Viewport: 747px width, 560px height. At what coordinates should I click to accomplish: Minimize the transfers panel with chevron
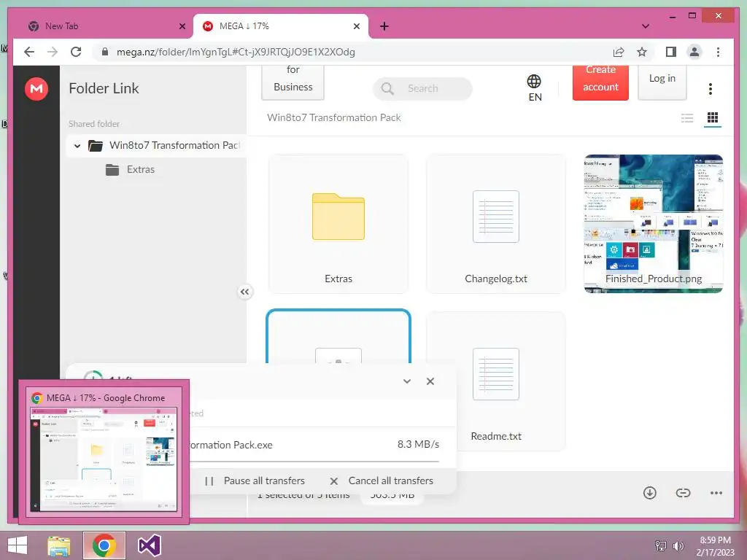point(407,381)
